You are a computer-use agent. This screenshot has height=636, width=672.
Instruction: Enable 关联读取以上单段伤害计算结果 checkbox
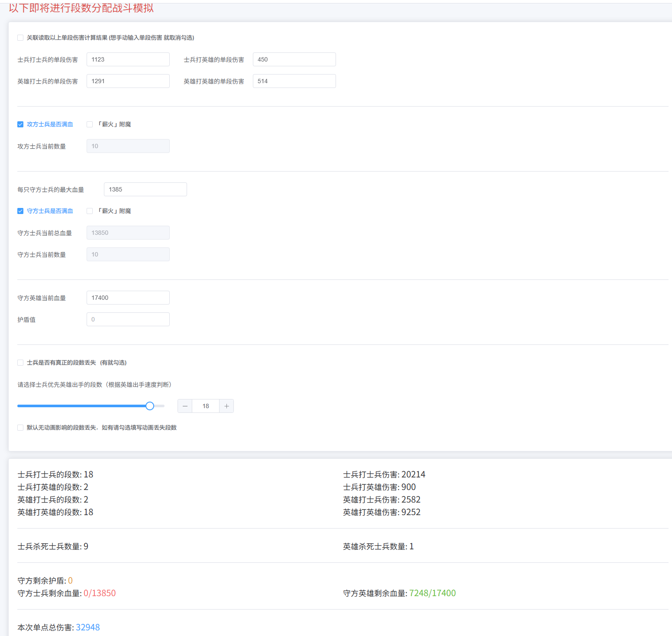(20, 38)
